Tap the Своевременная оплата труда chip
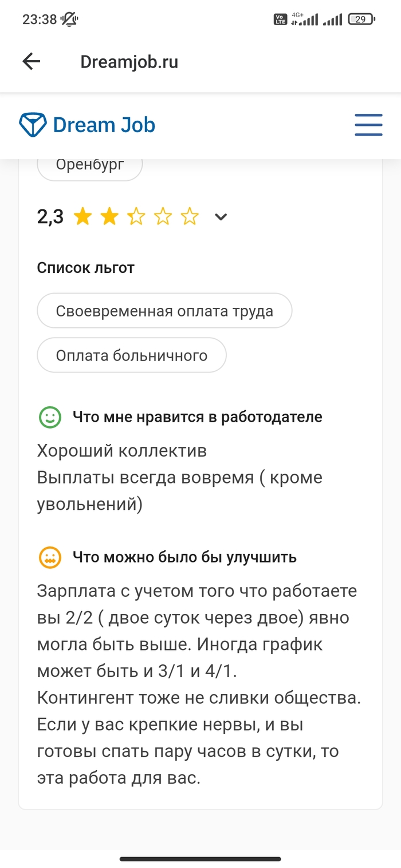 [164, 311]
